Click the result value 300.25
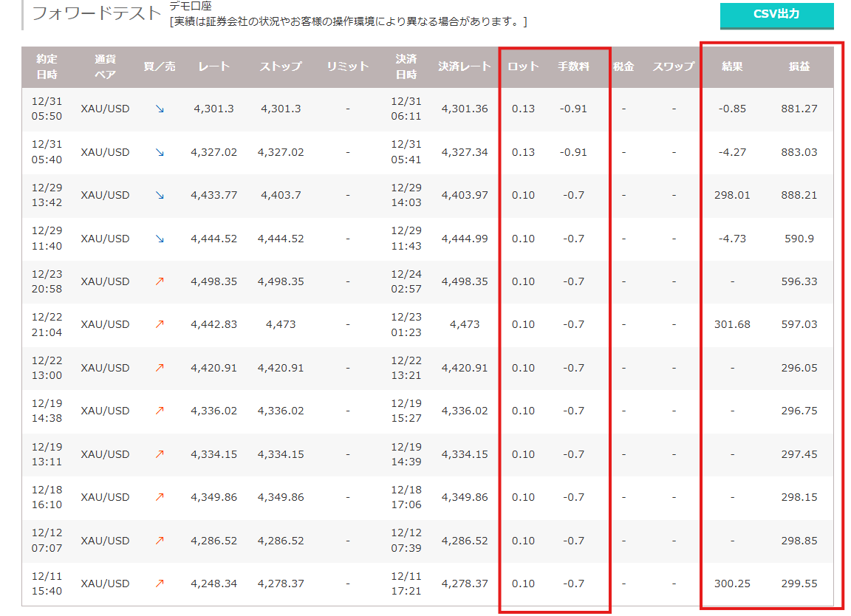 (x=732, y=584)
